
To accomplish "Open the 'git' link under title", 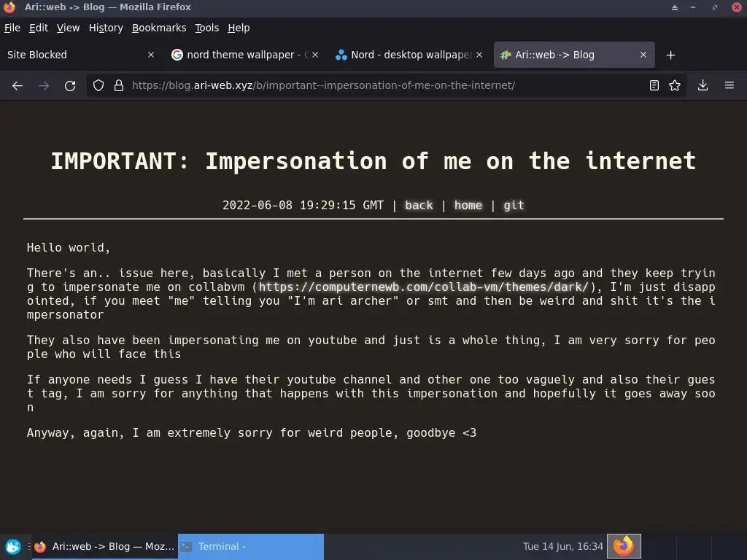I will coord(514,205).
